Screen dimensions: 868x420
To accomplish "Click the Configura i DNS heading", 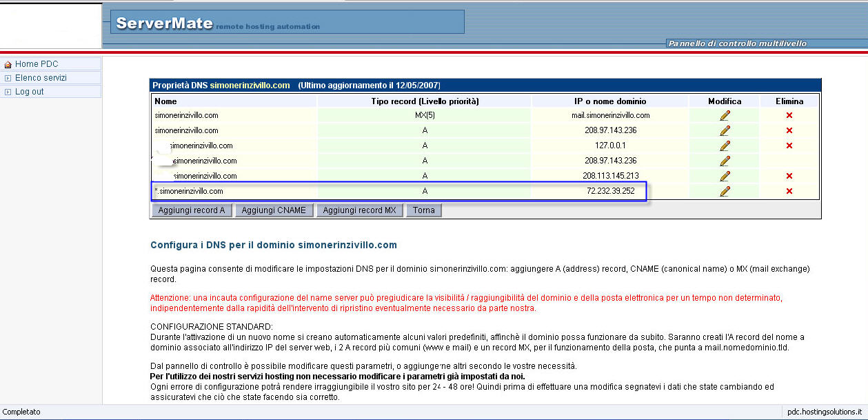I will click(x=274, y=245).
